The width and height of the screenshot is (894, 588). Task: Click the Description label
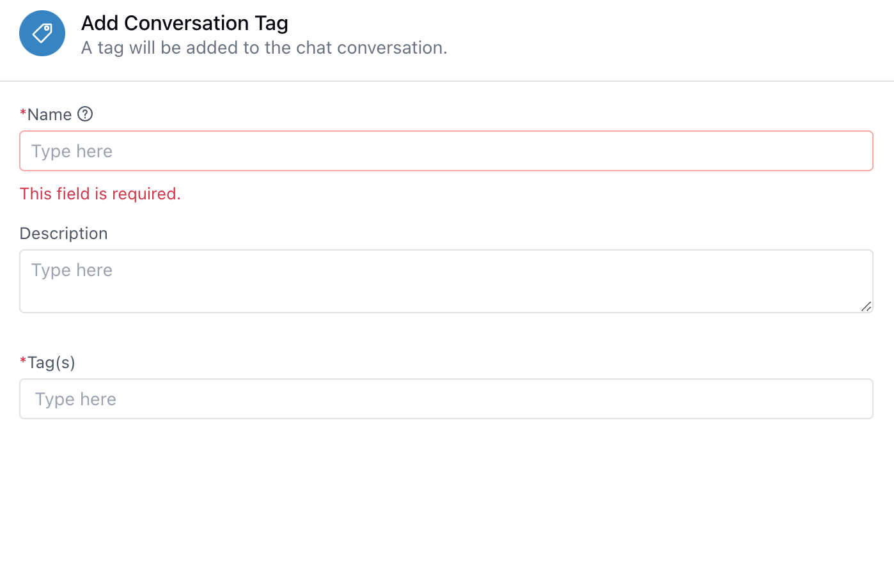coord(63,233)
